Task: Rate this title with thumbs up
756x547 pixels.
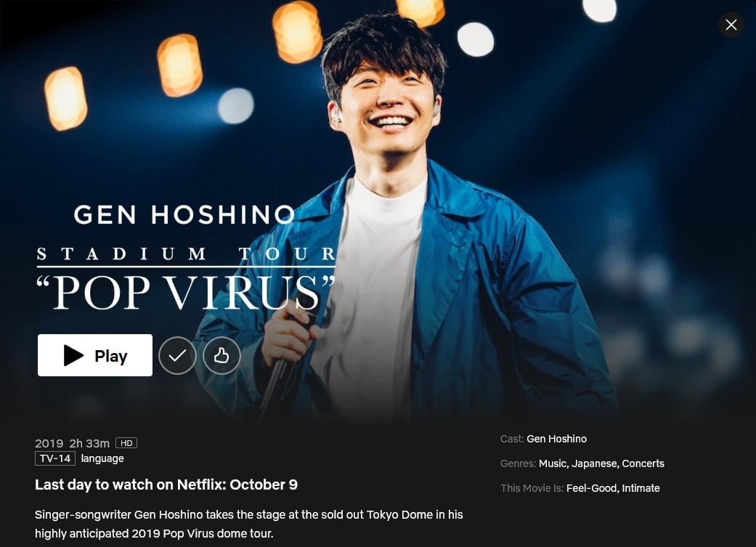Action: point(221,355)
